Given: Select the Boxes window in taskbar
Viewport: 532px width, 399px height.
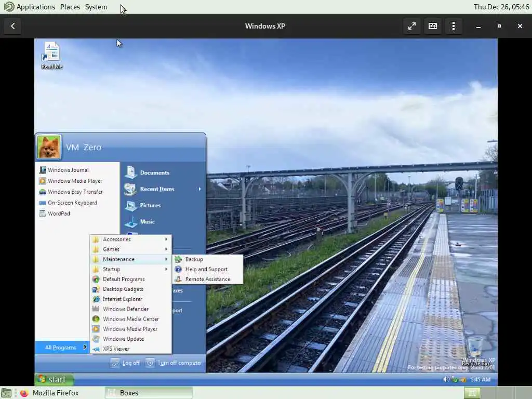Looking at the screenshot, I should pyautogui.click(x=149, y=393).
